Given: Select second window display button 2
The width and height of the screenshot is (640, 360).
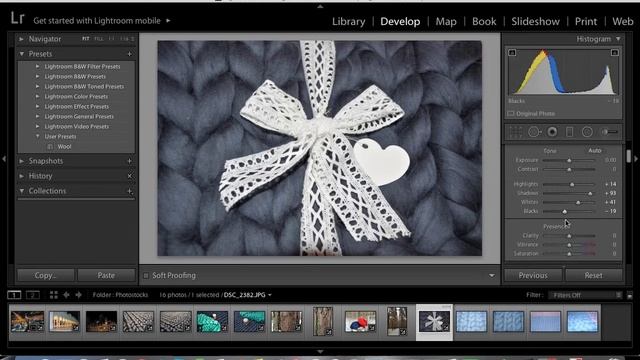Looking at the screenshot, I should [x=33, y=295].
